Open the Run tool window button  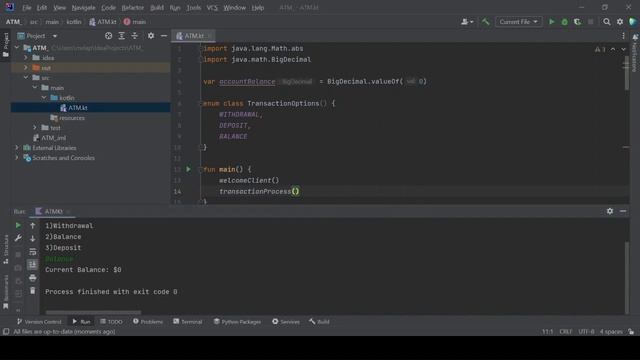click(x=81, y=322)
